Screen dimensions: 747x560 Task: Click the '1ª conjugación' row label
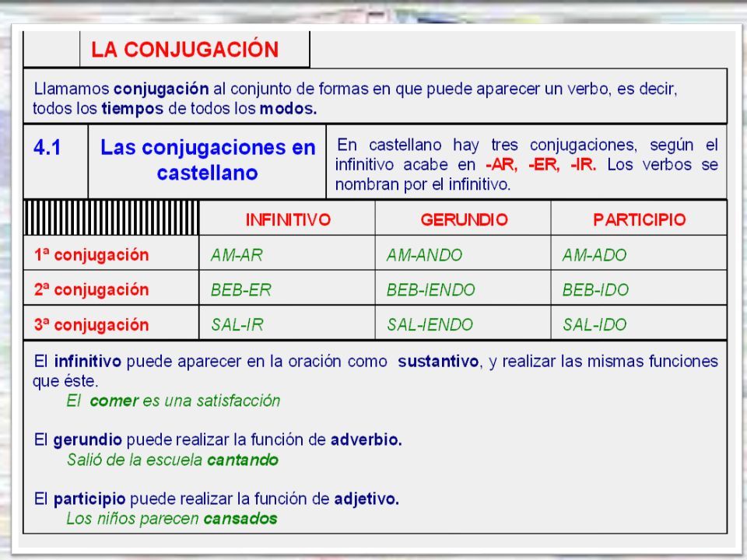pos(92,255)
